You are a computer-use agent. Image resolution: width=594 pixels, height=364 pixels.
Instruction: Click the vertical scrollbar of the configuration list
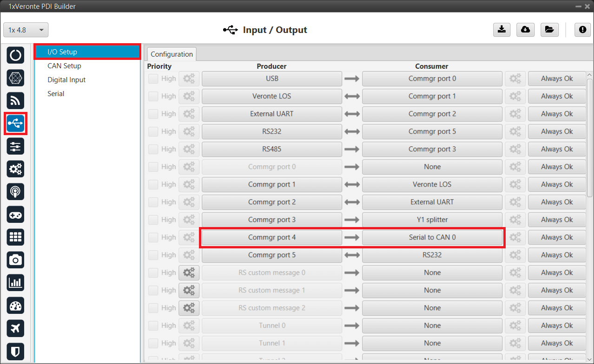pos(590,139)
